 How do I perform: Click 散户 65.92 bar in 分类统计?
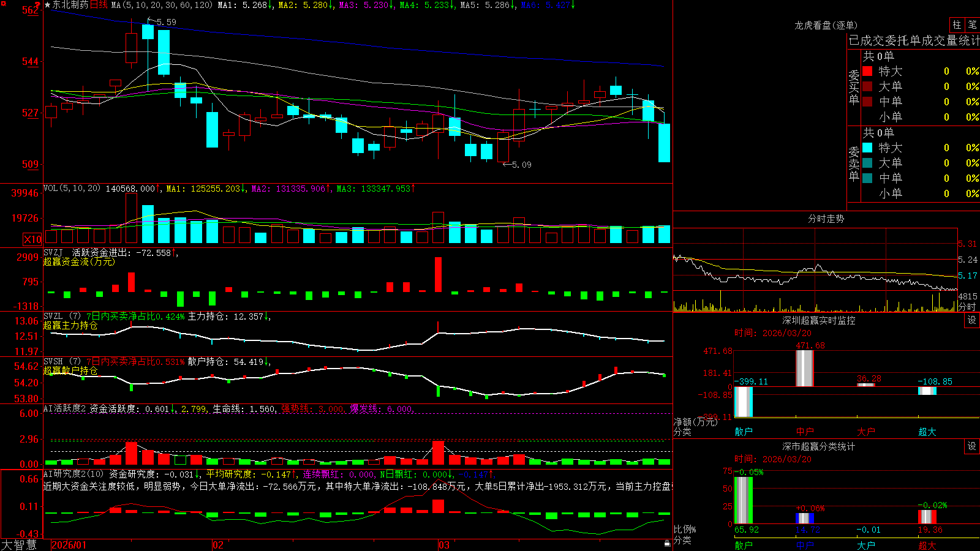(x=743, y=500)
